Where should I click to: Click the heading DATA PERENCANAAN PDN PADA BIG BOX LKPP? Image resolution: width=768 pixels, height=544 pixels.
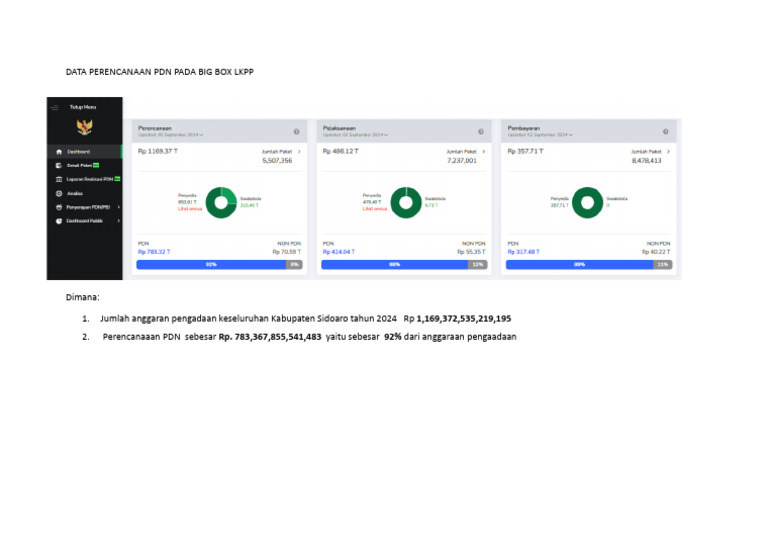tap(160, 72)
